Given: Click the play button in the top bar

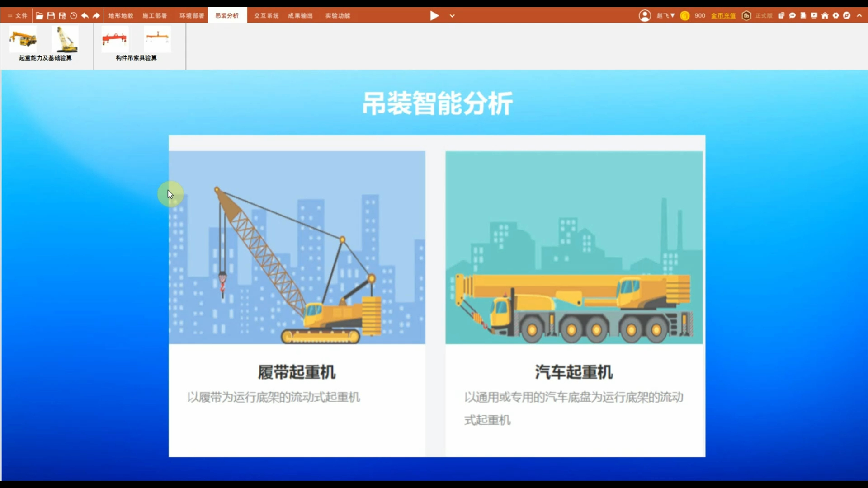Looking at the screenshot, I should coord(434,16).
